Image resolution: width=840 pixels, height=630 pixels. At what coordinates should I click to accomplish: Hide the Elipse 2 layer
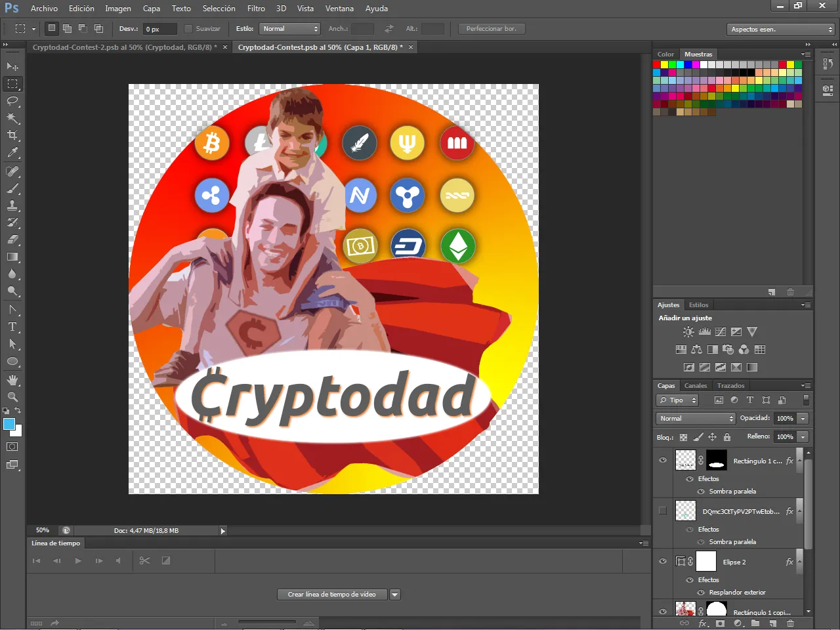[663, 561]
